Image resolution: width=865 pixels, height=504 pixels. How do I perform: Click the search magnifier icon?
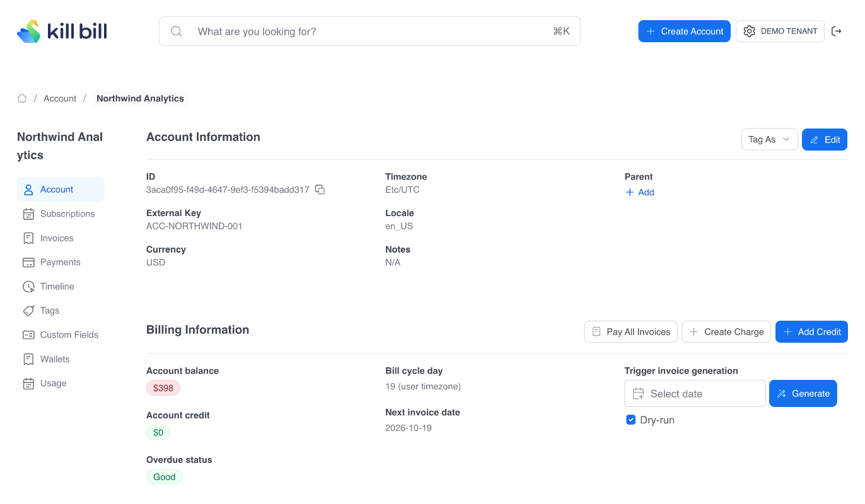pos(177,31)
